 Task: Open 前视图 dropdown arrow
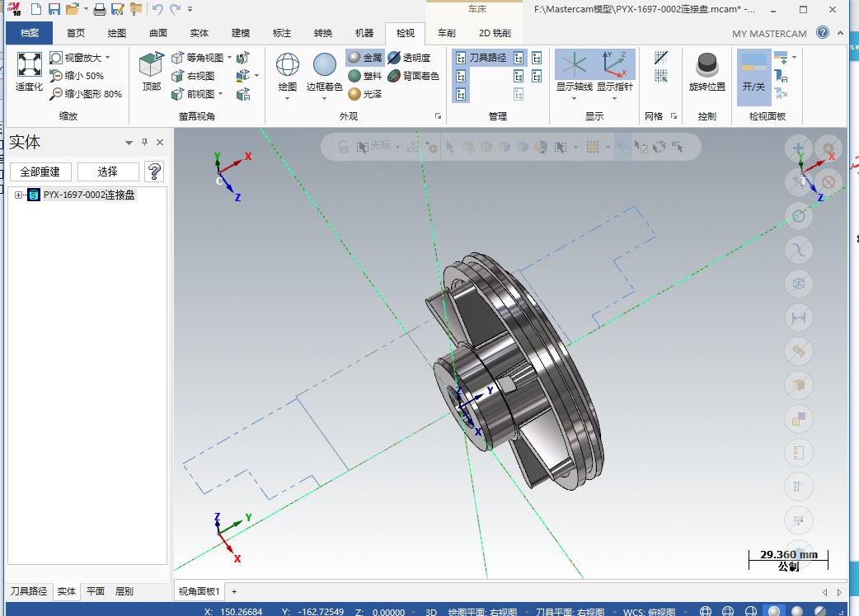[x=221, y=94]
